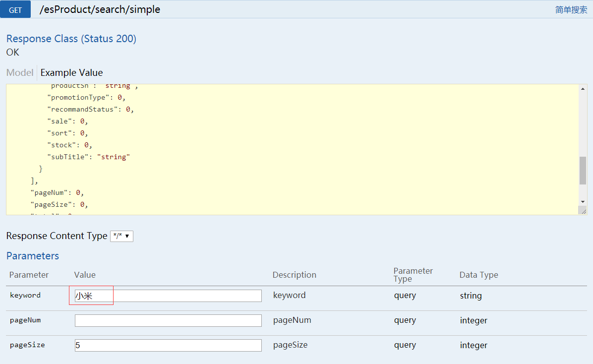The width and height of the screenshot is (593, 364).
Task: Select the pageSize input field
Action: [168, 345]
